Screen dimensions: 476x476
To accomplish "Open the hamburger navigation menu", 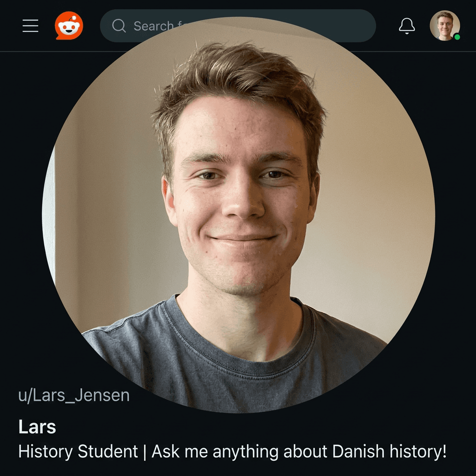I will (x=30, y=26).
